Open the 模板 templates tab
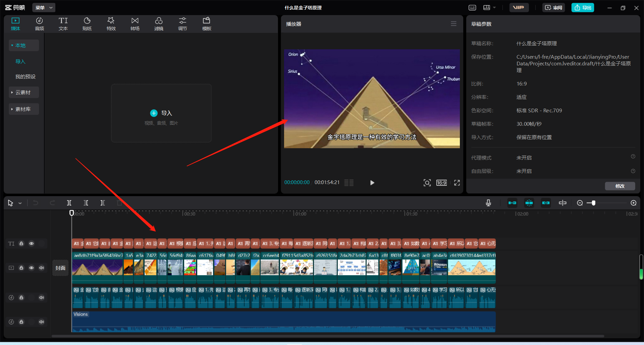This screenshot has width=644, height=345. click(x=207, y=24)
